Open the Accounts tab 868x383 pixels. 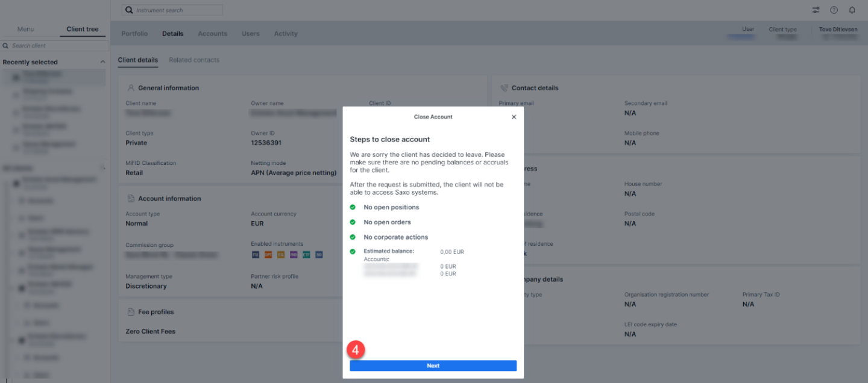pos(212,34)
